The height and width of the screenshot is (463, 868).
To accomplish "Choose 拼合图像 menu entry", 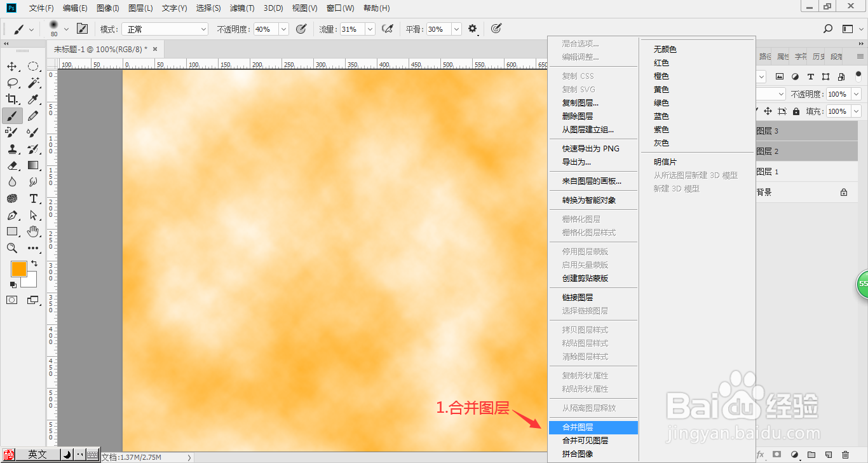I will pyautogui.click(x=593, y=454).
